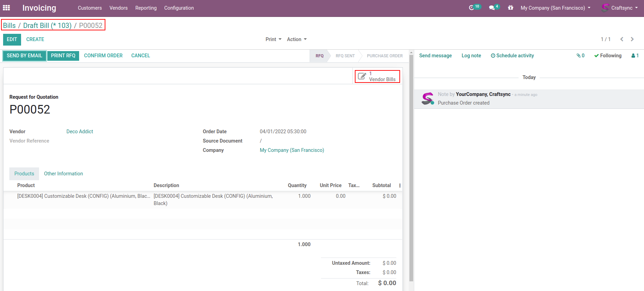Screen dimensions: 644x291
Task: Open the Craftsync user menu
Action: (620, 8)
